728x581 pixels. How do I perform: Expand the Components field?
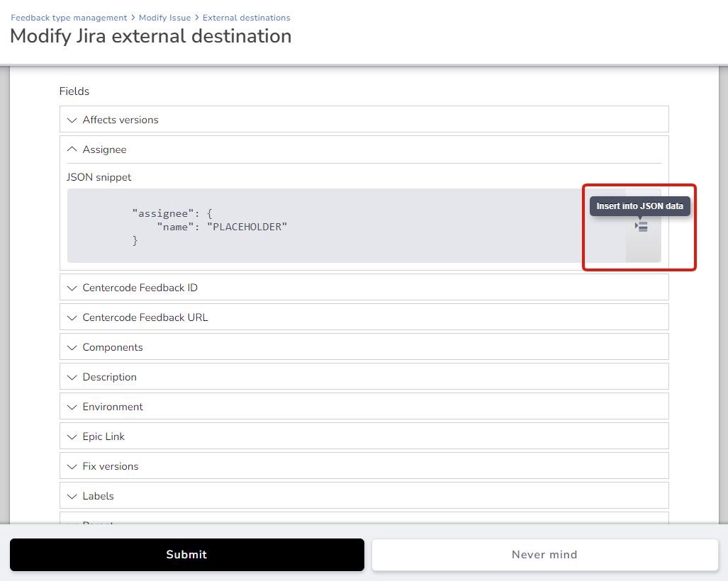tap(364, 346)
